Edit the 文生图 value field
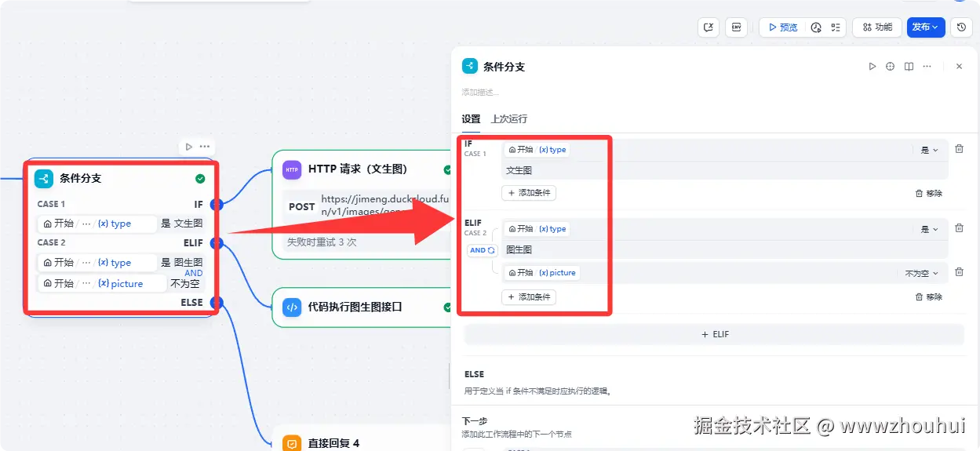980x451 pixels. (x=723, y=170)
